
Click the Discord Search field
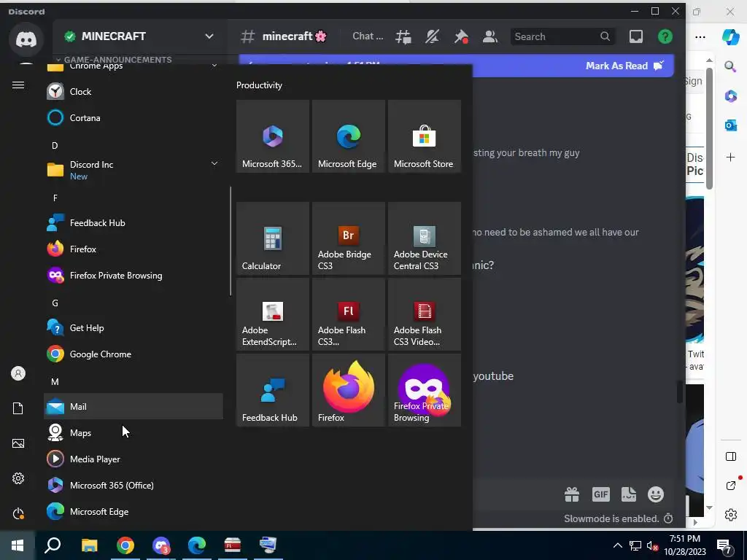click(x=562, y=36)
